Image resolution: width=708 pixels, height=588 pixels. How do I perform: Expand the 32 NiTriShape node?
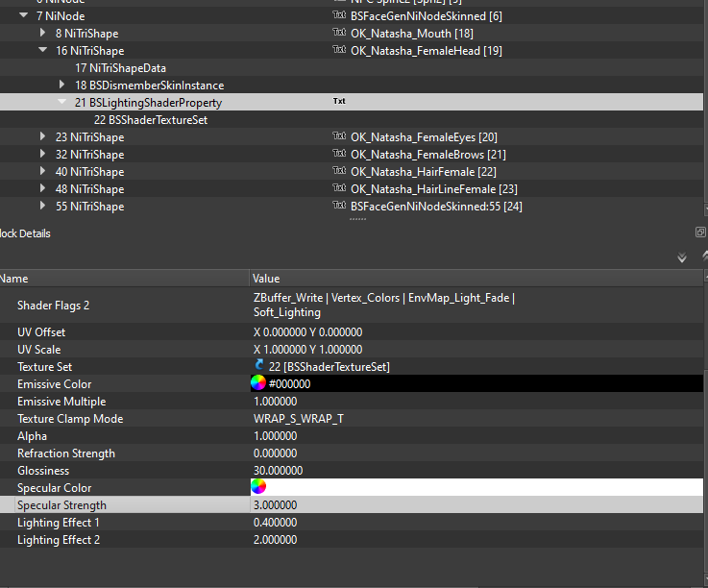click(42, 154)
